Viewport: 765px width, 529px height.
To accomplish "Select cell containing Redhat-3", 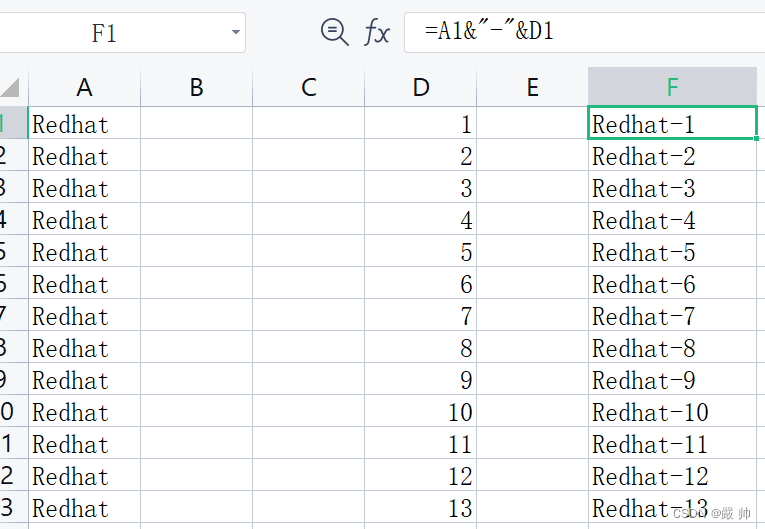I will (672, 187).
